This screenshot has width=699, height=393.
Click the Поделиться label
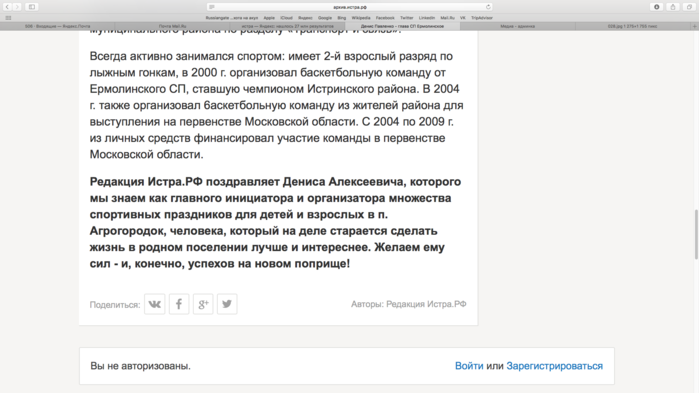pyautogui.click(x=115, y=305)
